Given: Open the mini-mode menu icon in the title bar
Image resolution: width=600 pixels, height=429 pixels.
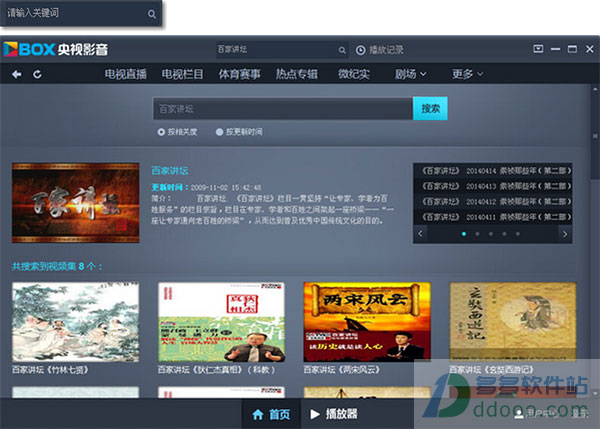Looking at the screenshot, I should click(538, 49).
